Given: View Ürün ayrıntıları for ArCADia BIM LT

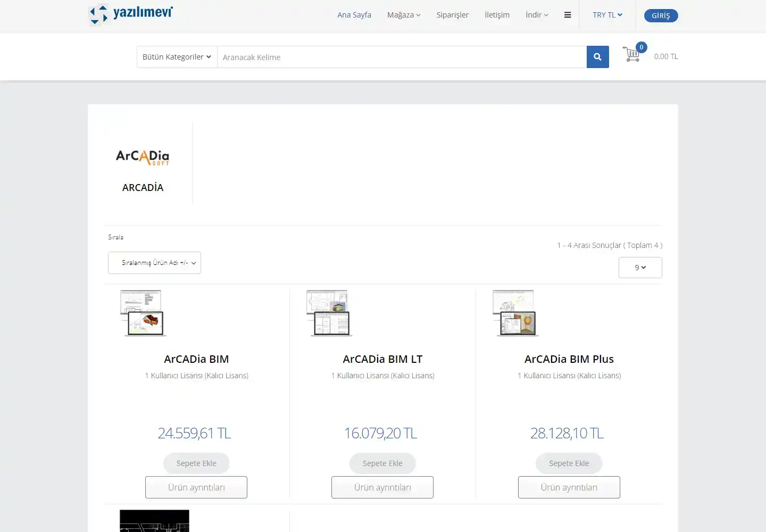Looking at the screenshot, I should pyautogui.click(x=382, y=487).
